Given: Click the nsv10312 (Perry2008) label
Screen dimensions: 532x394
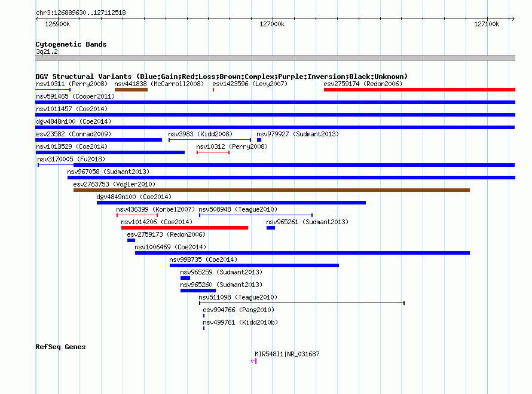Looking at the screenshot, I should [232, 146].
